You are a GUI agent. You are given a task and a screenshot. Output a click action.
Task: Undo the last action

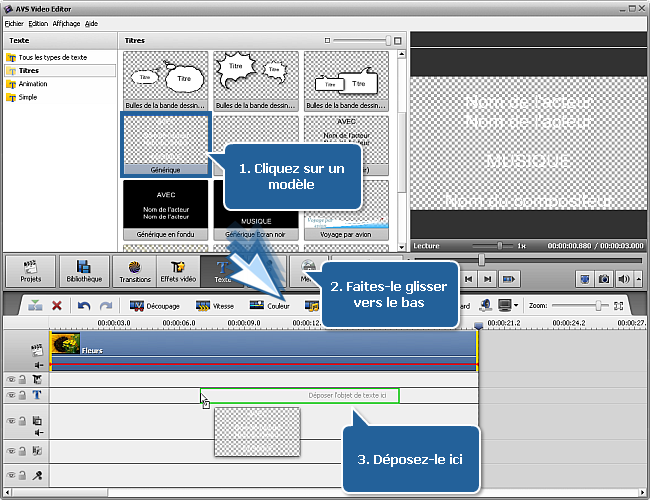(x=85, y=306)
